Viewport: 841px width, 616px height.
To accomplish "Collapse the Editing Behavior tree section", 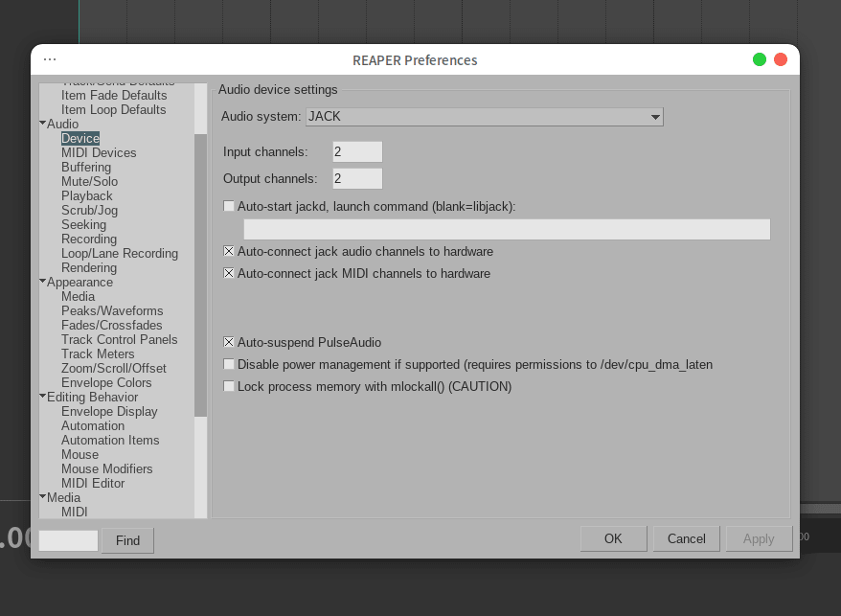I will pos(42,396).
